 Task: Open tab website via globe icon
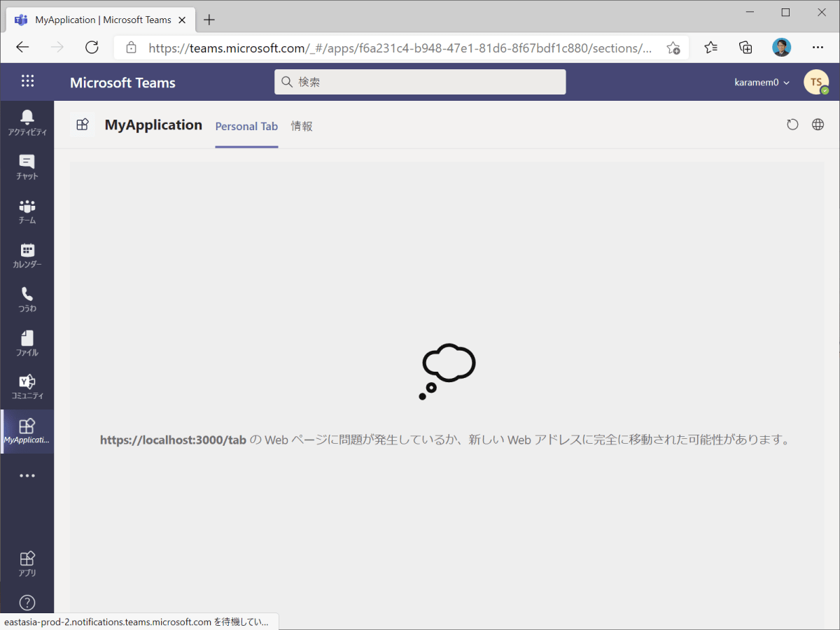click(818, 125)
